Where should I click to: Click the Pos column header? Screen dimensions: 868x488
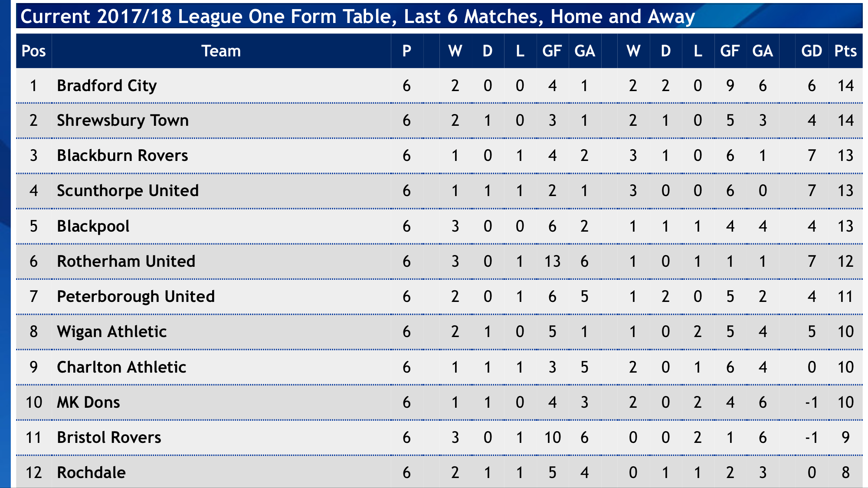(x=33, y=51)
